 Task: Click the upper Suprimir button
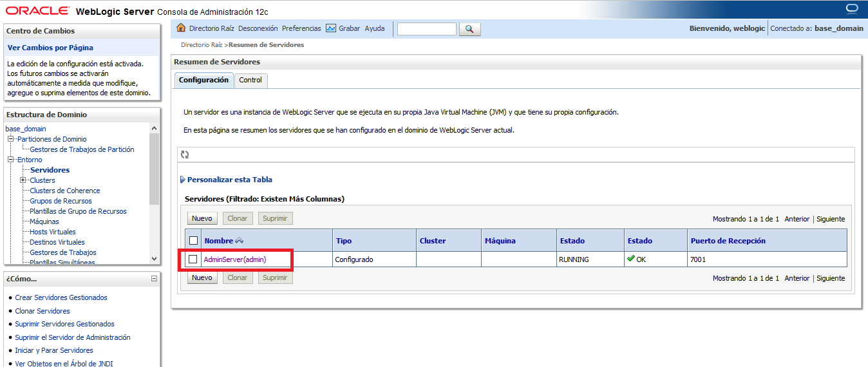(x=275, y=218)
